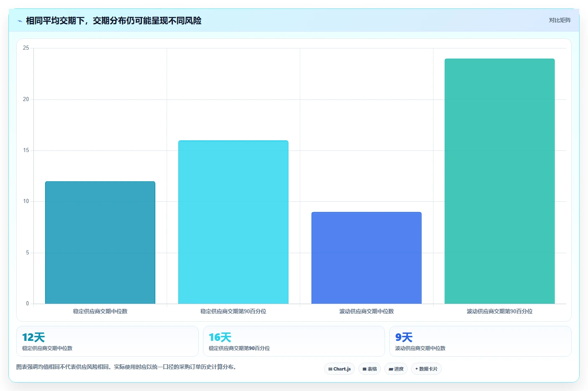Click the 数据卡片 tag chip
The image size is (588, 391).
(x=426, y=369)
